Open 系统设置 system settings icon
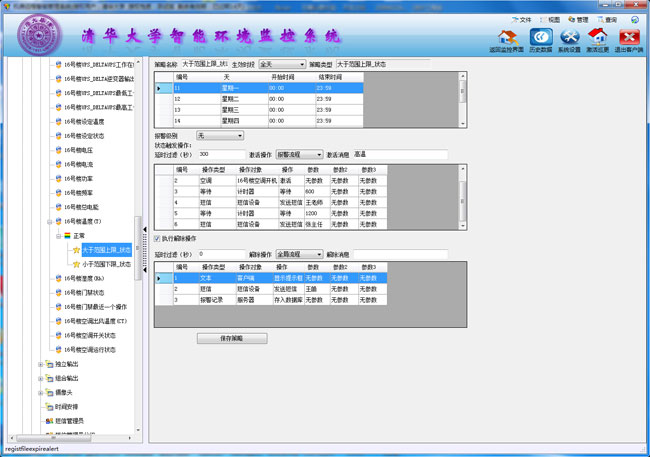The width and height of the screenshot is (650, 457). click(x=569, y=37)
